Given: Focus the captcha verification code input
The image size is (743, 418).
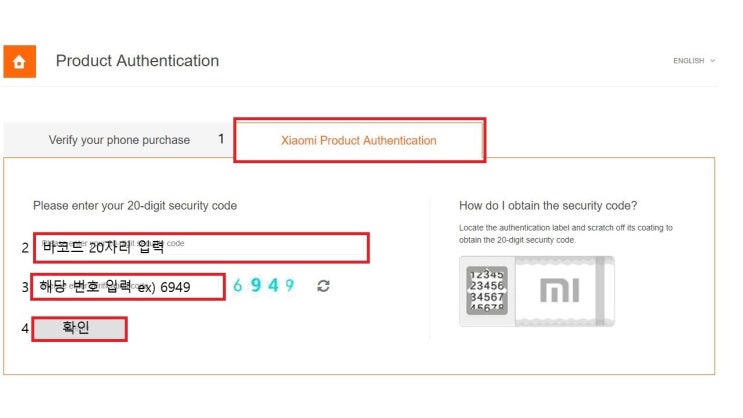Looking at the screenshot, I should tap(128, 286).
